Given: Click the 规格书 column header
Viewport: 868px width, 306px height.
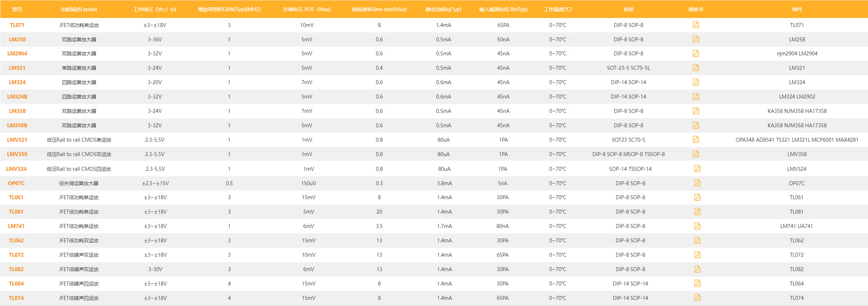Looking at the screenshot, I should (696, 9).
